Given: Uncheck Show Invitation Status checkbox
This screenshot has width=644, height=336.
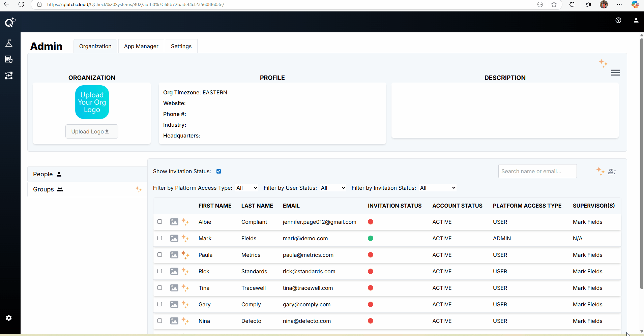Looking at the screenshot, I should [x=218, y=172].
